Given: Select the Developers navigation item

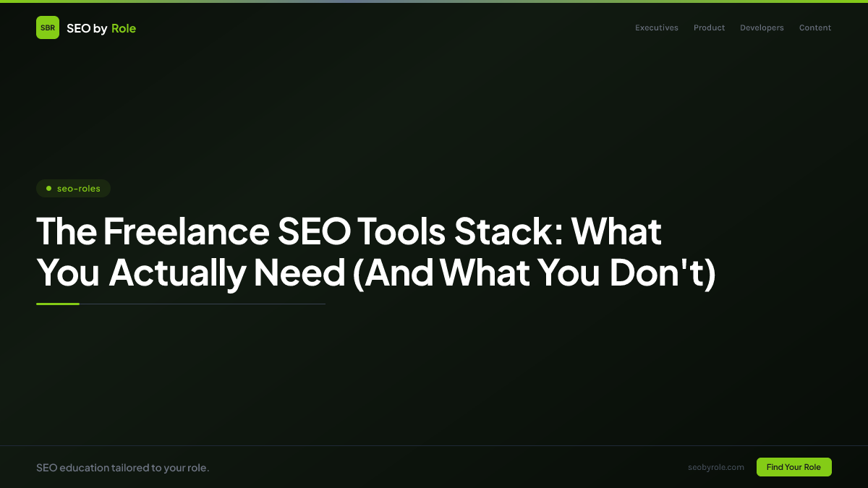Looking at the screenshot, I should point(762,27).
